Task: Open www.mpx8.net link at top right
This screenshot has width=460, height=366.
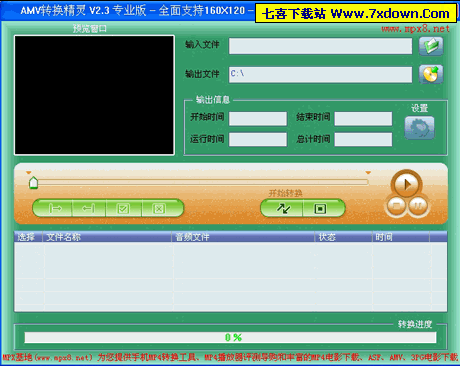Action: 415,29
